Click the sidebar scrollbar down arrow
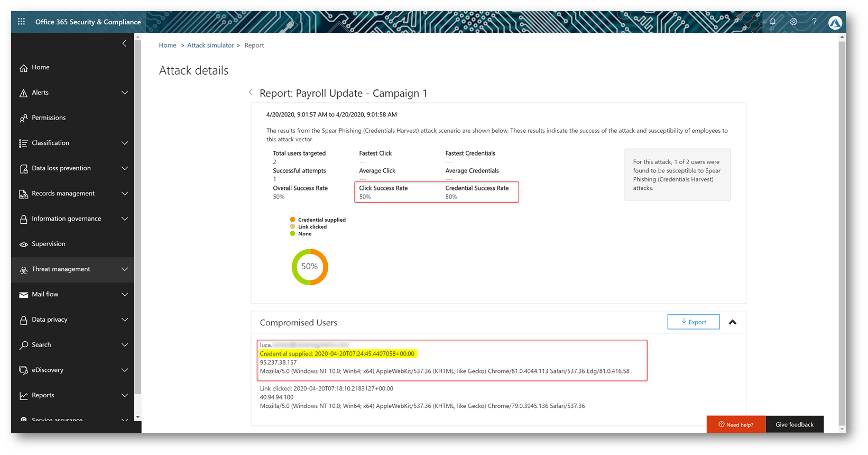Viewport: 868px width, 455px height. [138, 417]
